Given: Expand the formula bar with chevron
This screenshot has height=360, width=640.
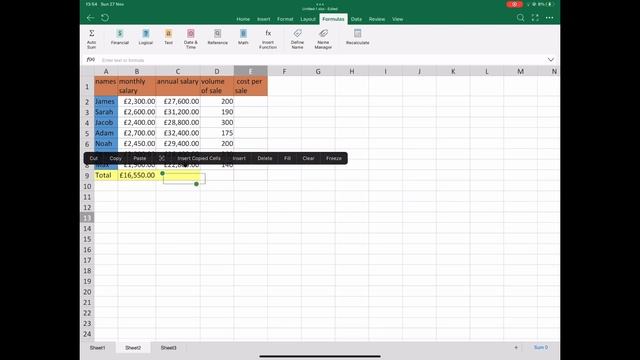Looking at the screenshot, I should (x=551, y=60).
